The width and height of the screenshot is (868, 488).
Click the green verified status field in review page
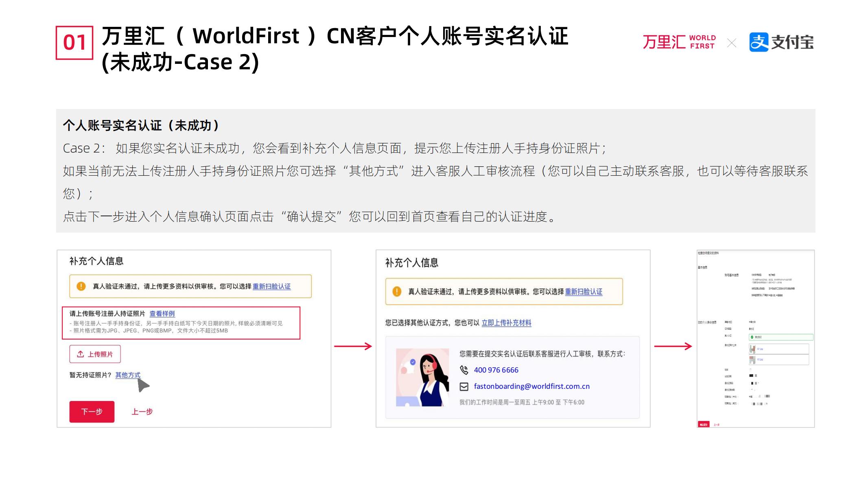pos(781,337)
